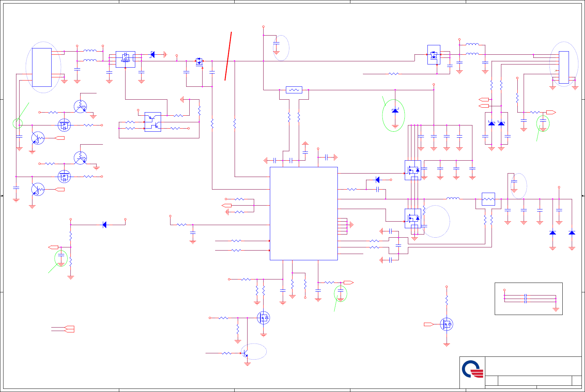The height and width of the screenshot is (392, 585).
Task: Select the input connector block in the top-left dashed ellipse
Action: pos(42,67)
